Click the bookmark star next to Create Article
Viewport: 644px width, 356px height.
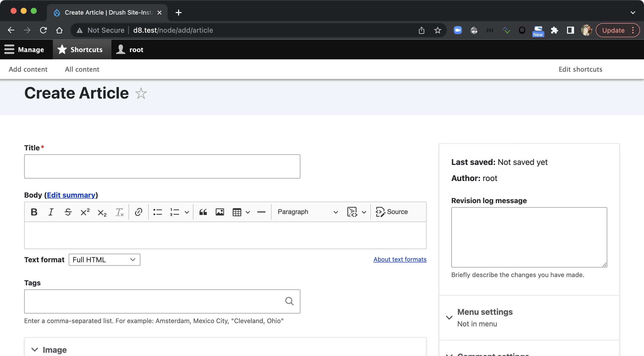[x=141, y=93]
